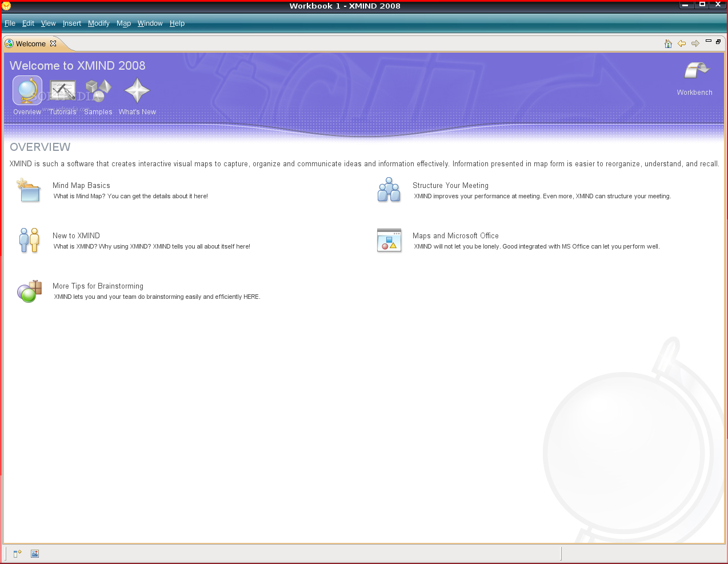Click the Structure Your Meeting group icon
728x564 pixels.
point(389,190)
